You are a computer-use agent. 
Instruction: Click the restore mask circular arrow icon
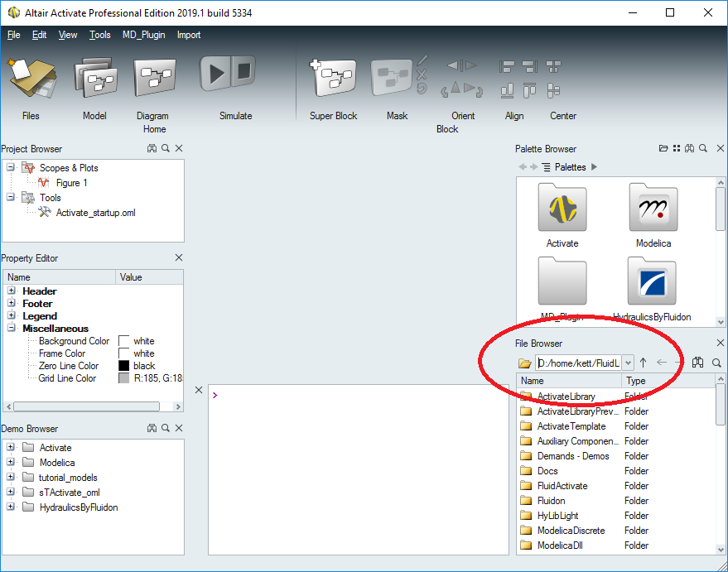[422, 88]
